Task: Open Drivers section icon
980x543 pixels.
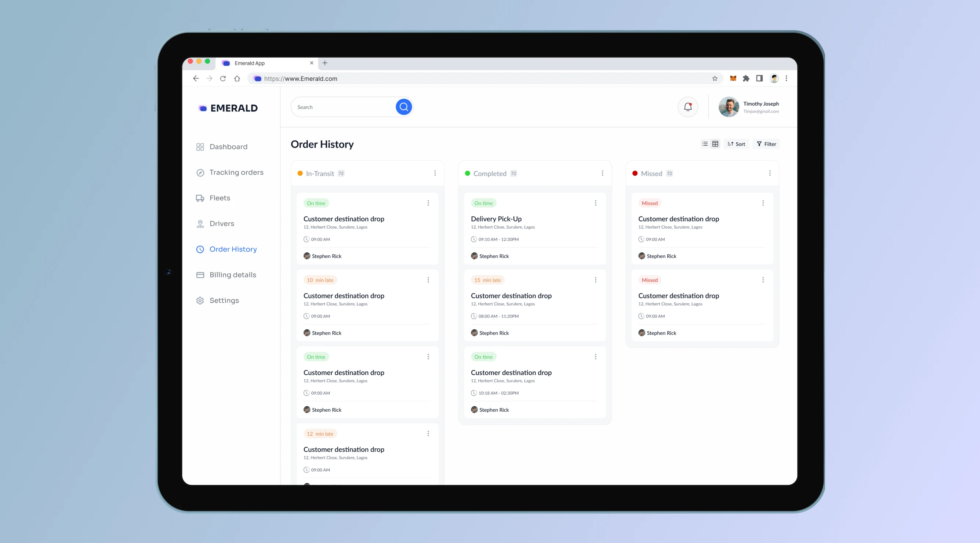Action: tap(200, 223)
